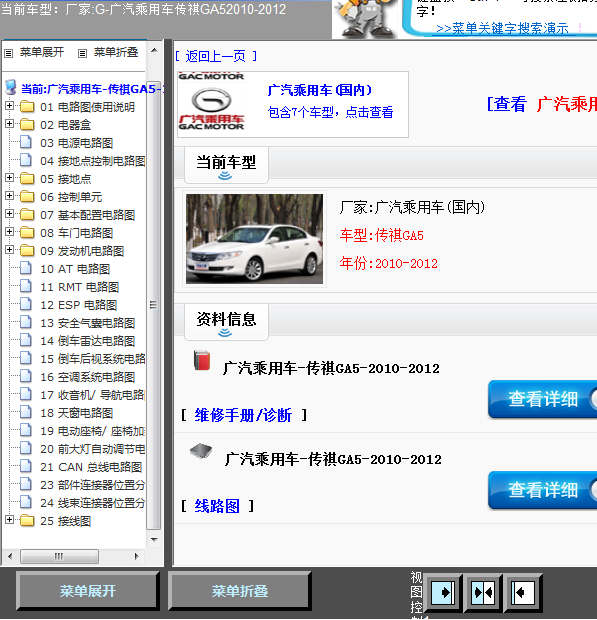Click the 返回上一页 link
Screen dimensions: 597x620
(216, 56)
